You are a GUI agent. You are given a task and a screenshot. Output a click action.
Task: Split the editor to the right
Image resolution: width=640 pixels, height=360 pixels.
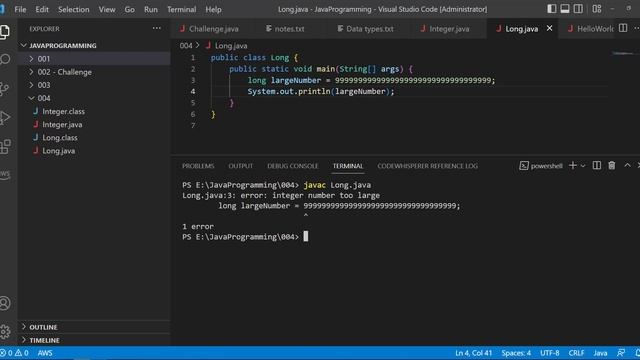[x=623, y=28]
